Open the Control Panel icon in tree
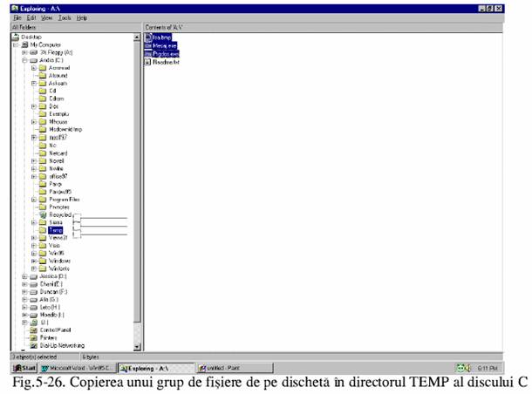Image resolution: width=532 pixels, height=394 pixels. click(x=33, y=331)
